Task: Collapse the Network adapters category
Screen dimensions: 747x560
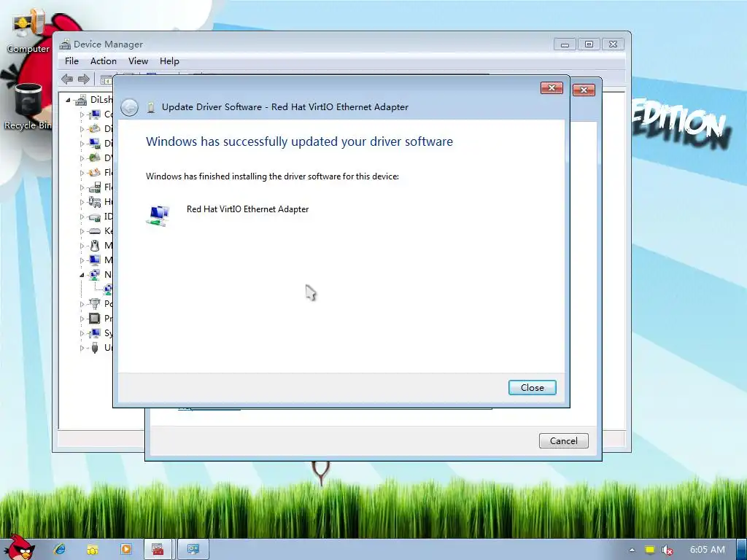Action: coord(82,275)
